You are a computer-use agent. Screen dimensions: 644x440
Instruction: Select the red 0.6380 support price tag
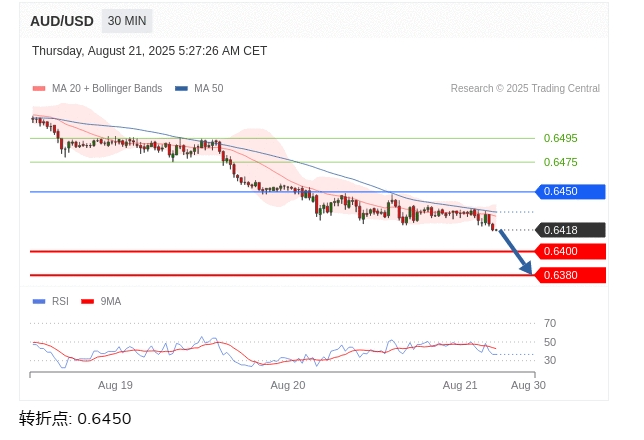pyautogui.click(x=570, y=275)
